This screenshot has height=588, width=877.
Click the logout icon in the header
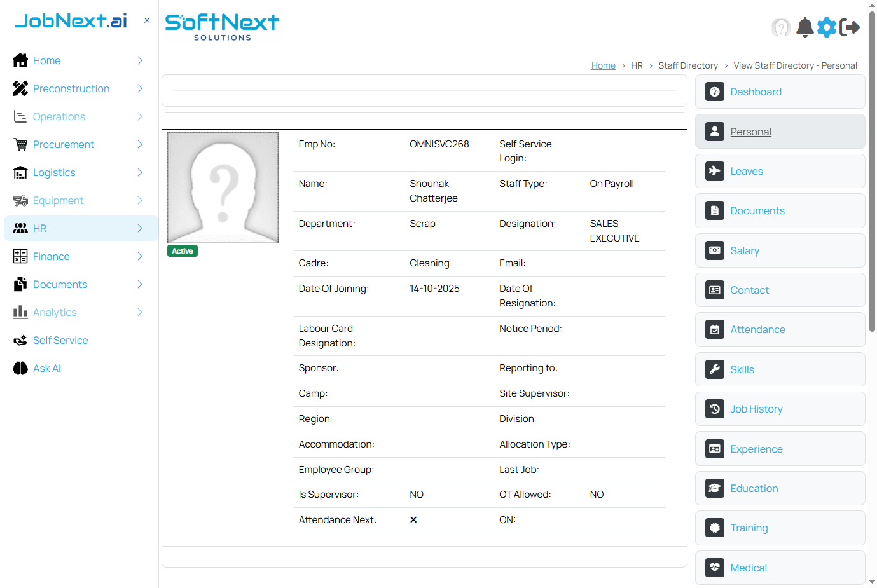pyautogui.click(x=850, y=27)
